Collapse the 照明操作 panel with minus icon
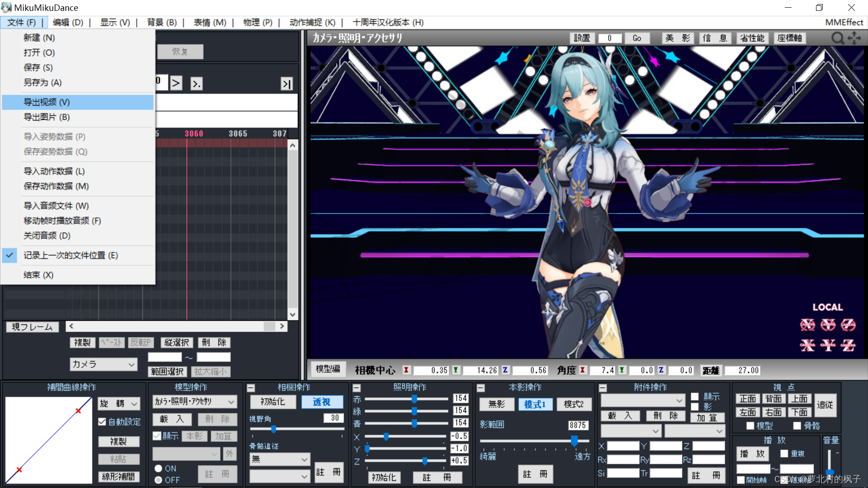The image size is (868, 488). pyautogui.click(x=357, y=388)
